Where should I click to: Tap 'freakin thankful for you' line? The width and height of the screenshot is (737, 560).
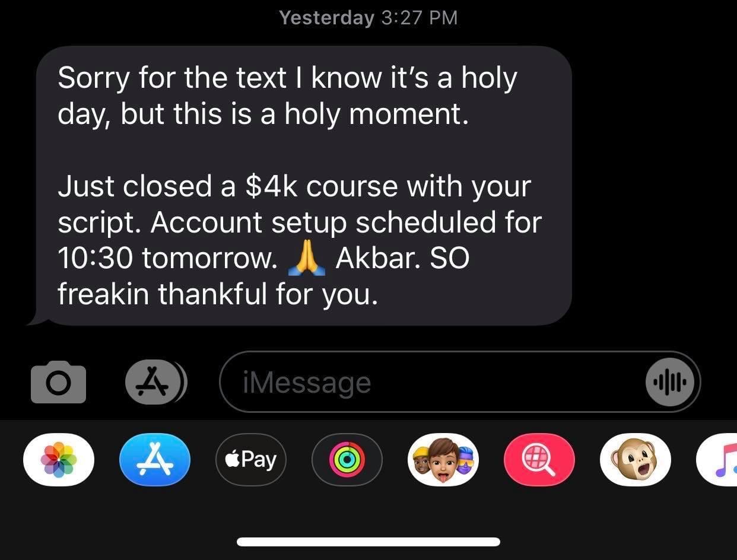pyautogui.click(x=218, y=294)
